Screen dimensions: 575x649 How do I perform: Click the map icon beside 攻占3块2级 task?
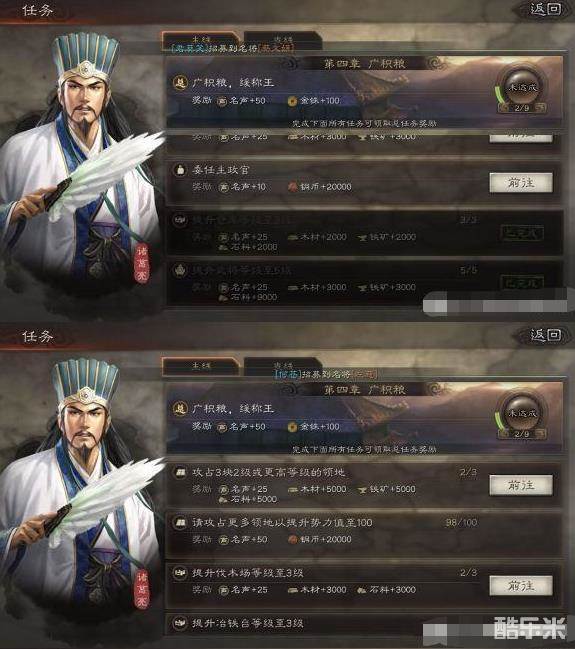pos(180,472)
